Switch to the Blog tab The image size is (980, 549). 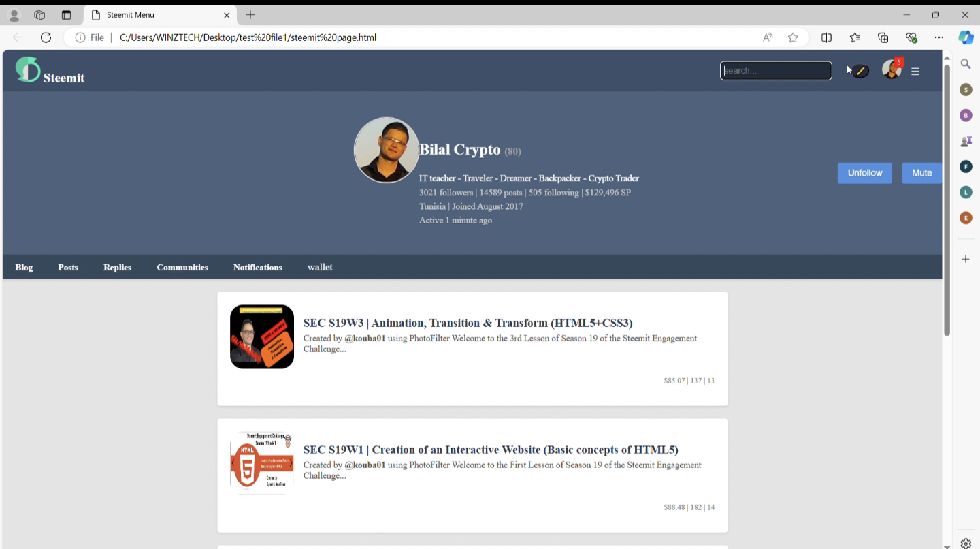coord(24,267)
